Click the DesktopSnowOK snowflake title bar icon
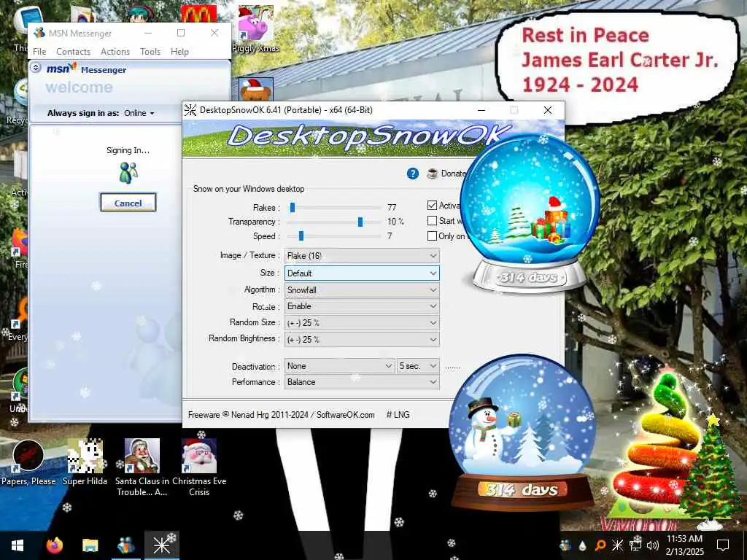 click(190, 110)
